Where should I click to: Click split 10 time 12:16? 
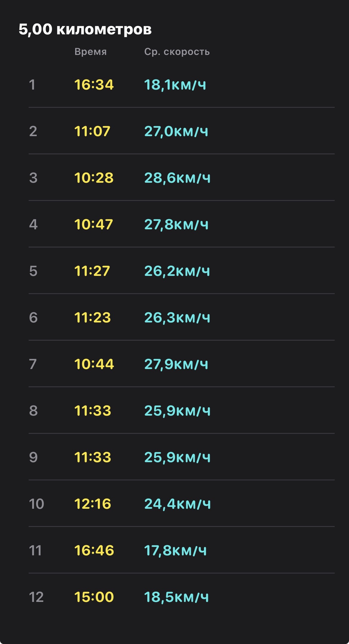click(93, 504)
